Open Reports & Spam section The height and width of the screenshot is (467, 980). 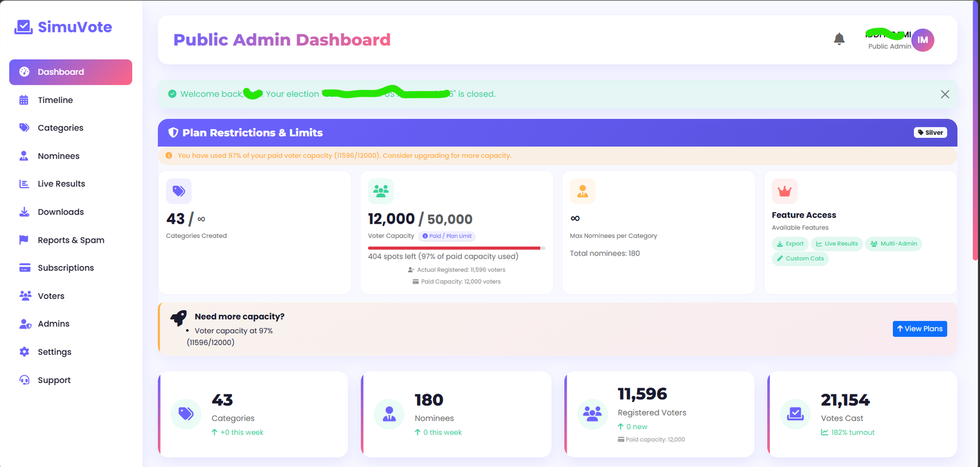tap(70, 240)
